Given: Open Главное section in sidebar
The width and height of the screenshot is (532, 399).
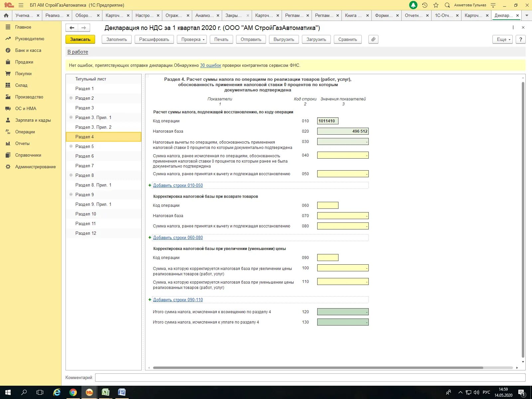Looking at the screenshot, I should point(23,27).
